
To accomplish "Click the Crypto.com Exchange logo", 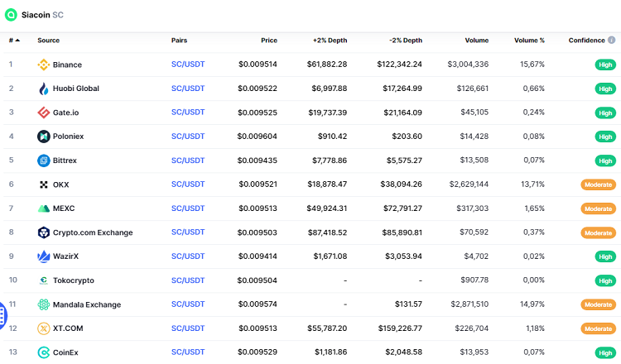I will [44, 232].
